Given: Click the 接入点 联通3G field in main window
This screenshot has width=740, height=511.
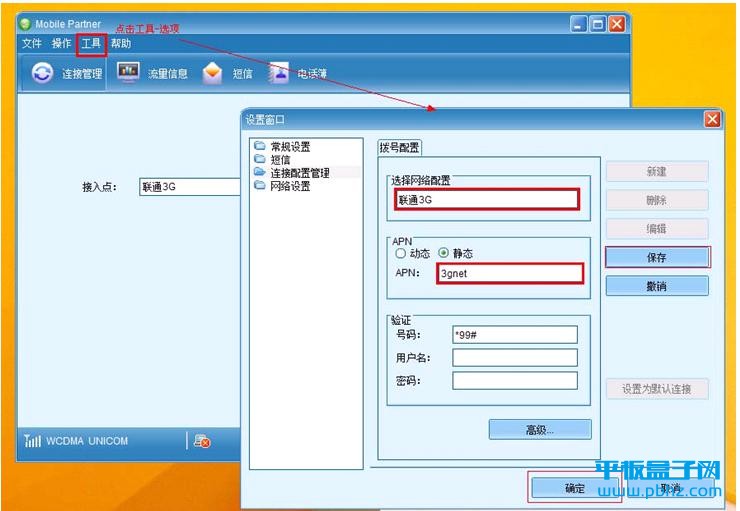Looking at the screenshot, I should [190, 187].
